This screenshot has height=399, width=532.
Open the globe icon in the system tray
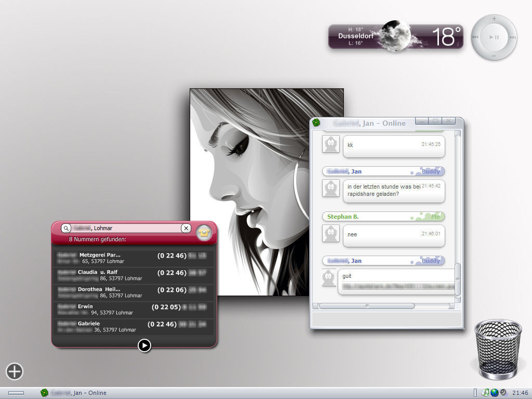pos(495,393)
